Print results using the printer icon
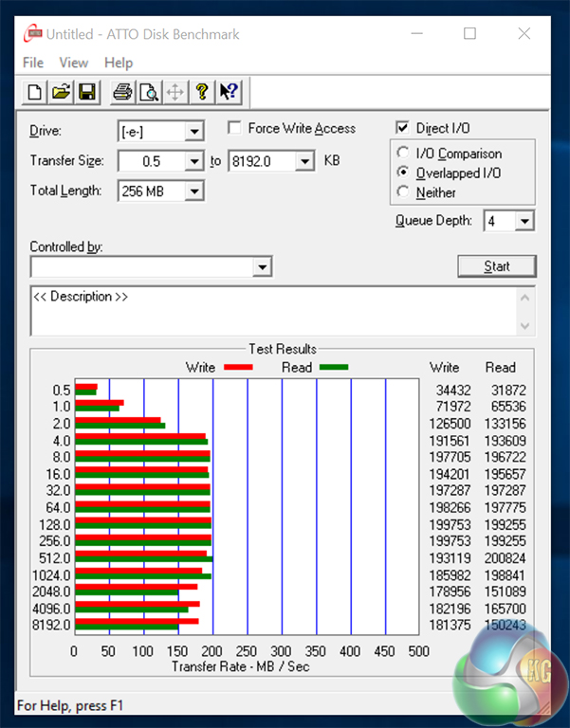The image size is (570, 728). pos(122,92)
